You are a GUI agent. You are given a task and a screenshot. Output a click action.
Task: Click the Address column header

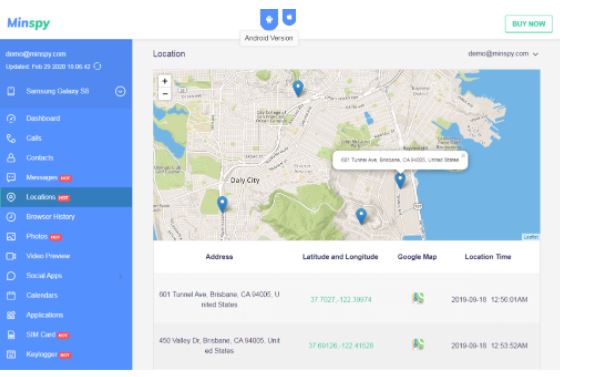pos(219,257)
